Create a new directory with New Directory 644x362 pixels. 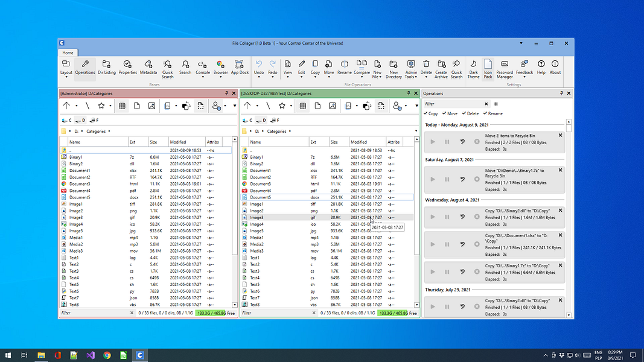[x=394, y=68]
